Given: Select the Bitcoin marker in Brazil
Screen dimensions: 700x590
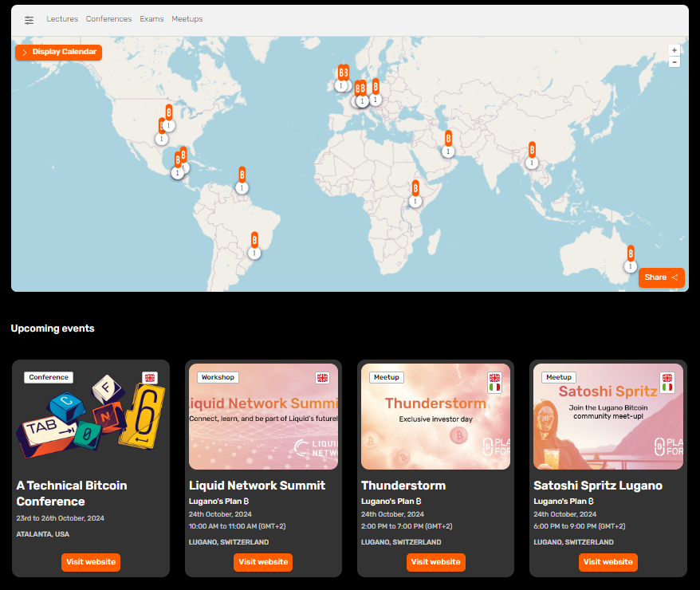Looking at the screenshot, I should click(254, 240).
